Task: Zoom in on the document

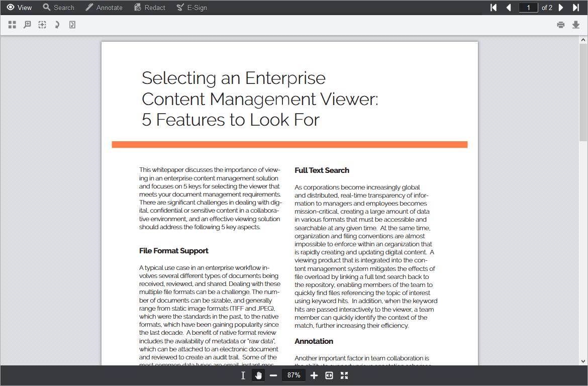Action: point(314,375)
